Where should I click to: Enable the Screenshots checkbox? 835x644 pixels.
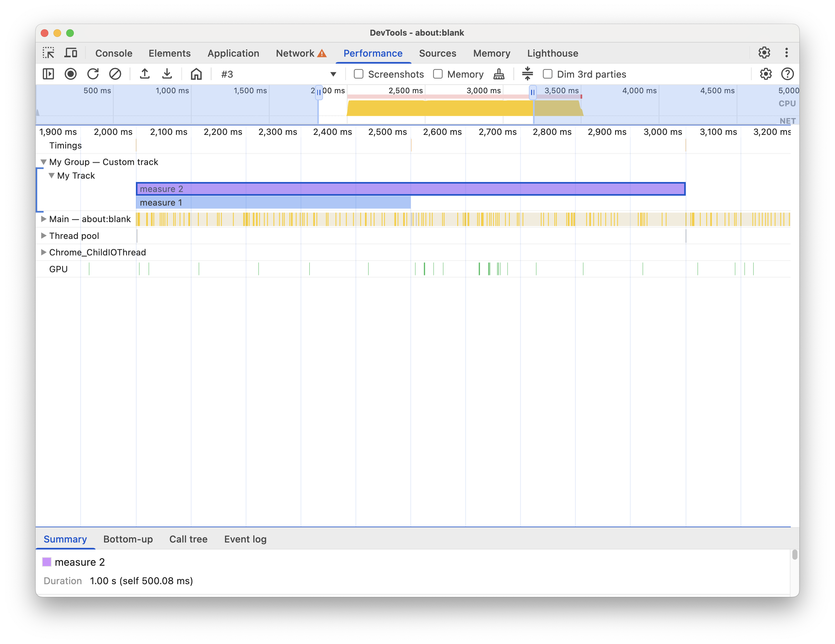point(359,74)
